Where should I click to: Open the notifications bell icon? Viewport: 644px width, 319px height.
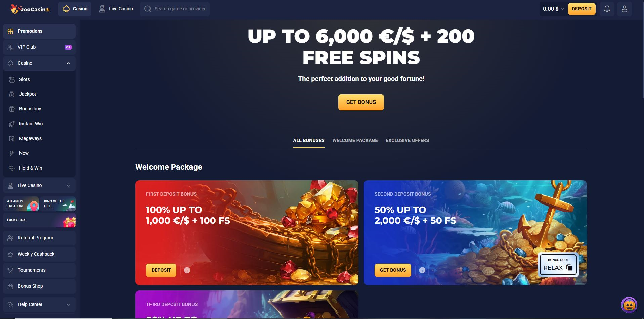pyautogui.click(x=607, y=9)
